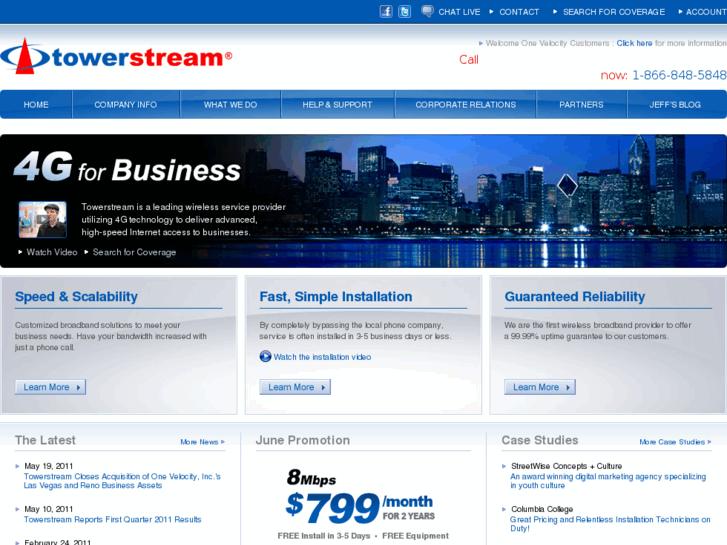Click Speed & Scalability heading
Screen dimensions: 727x545
76,296
